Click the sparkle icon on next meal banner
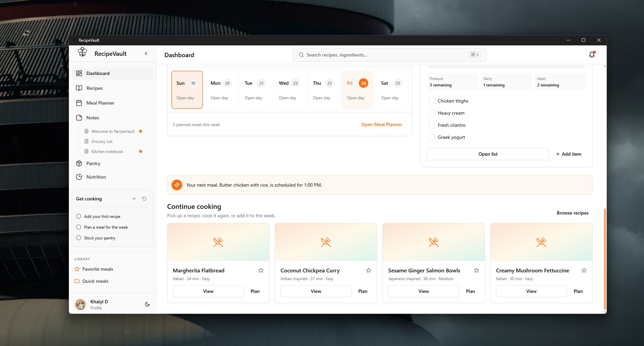 [177, 185]
